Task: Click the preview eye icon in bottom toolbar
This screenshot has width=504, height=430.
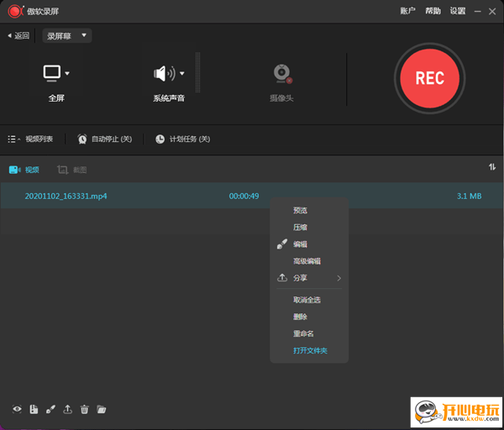Action: point(17,409)
